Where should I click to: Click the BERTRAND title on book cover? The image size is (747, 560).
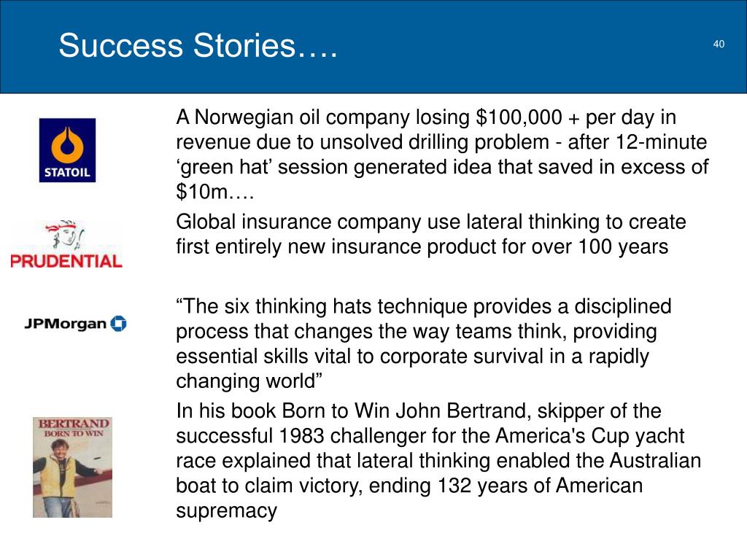[x=74, y=424]
